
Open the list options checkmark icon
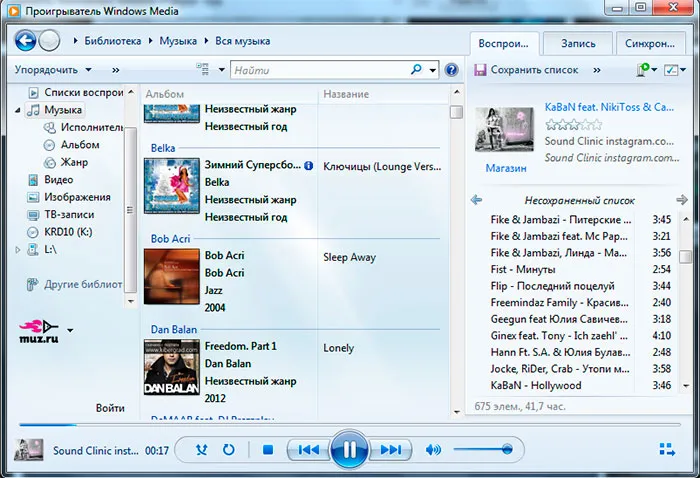[x=671, y=70]
